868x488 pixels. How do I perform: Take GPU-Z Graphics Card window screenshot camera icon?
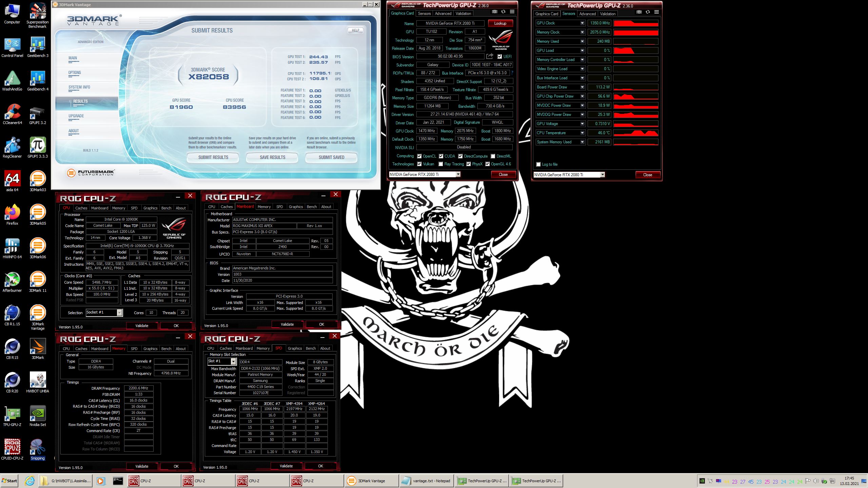tap(494, 12)
